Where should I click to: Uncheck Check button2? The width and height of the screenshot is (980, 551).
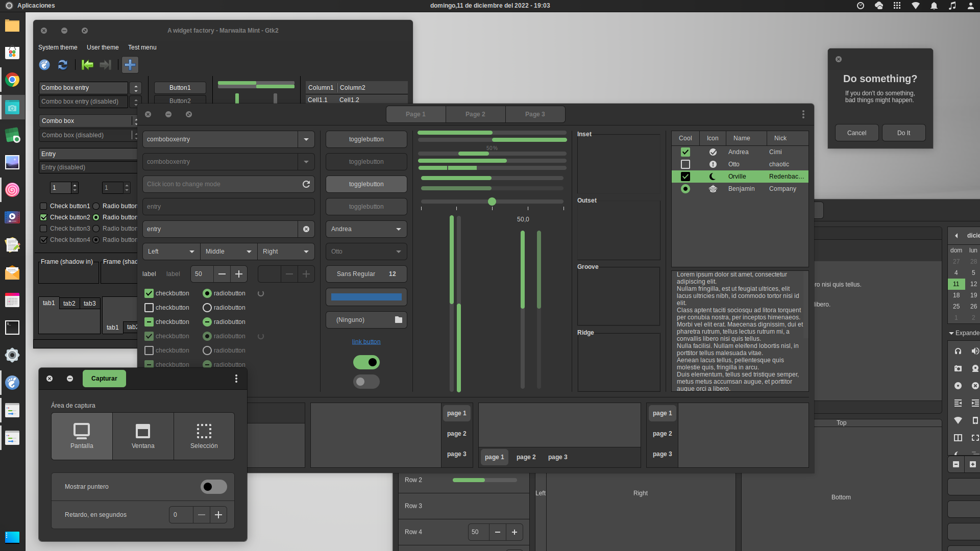tap(44, 217)
